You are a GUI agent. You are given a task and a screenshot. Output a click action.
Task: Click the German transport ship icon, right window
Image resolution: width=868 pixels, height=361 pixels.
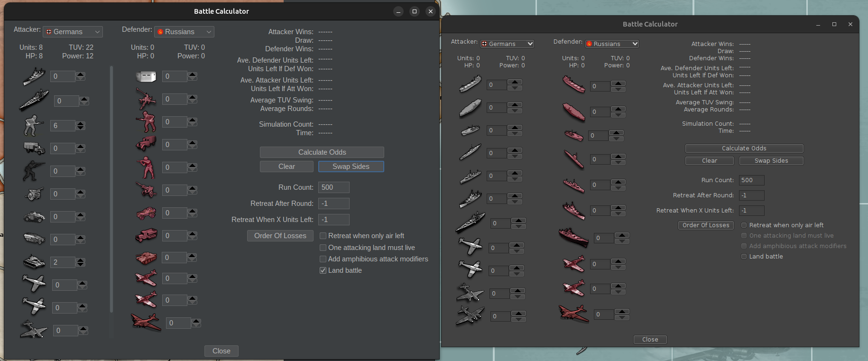point(471,84)
